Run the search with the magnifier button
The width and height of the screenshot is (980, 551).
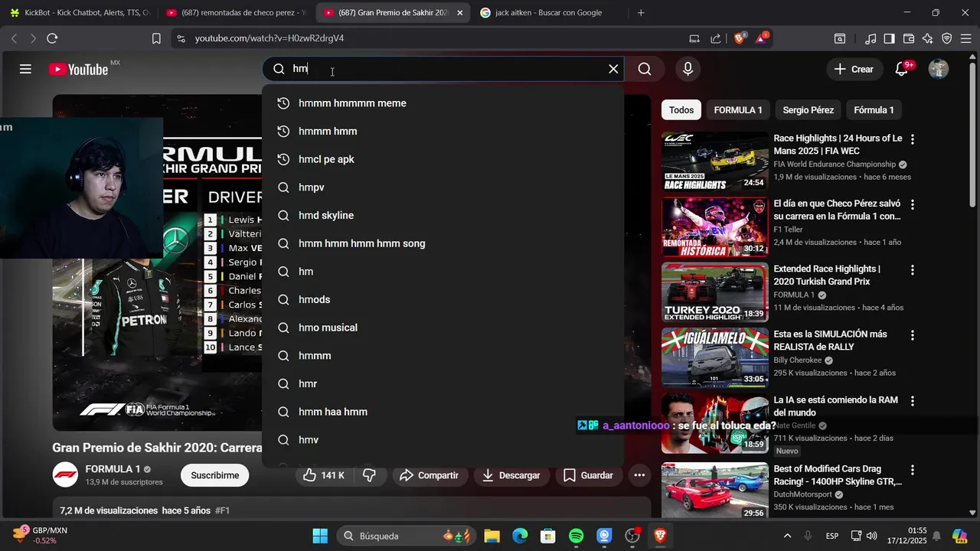pos(645,69)
